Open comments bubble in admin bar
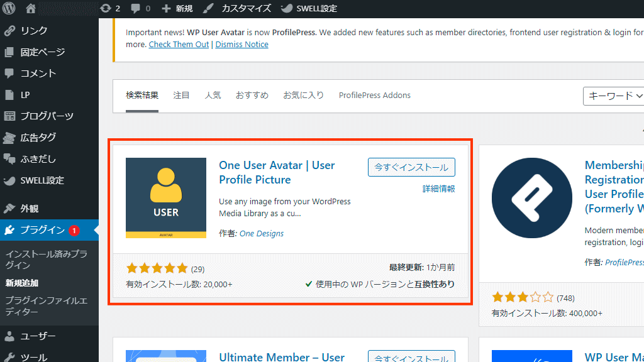 135,9
